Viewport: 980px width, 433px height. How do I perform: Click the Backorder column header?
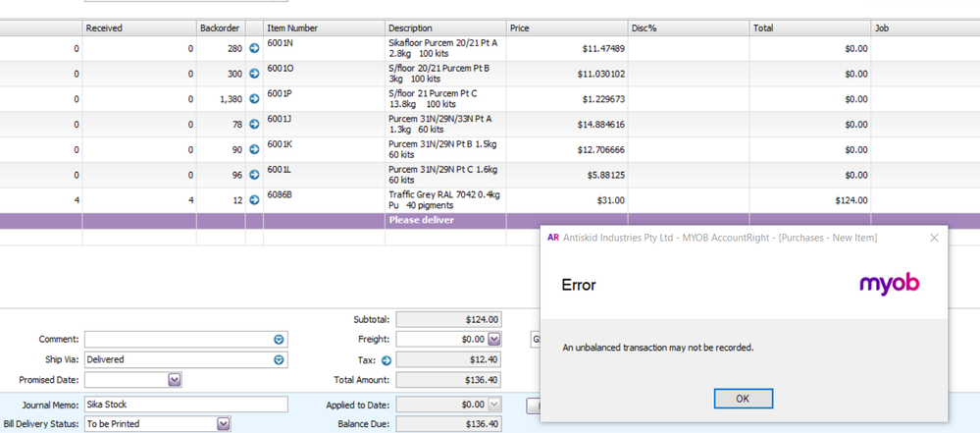220,28
